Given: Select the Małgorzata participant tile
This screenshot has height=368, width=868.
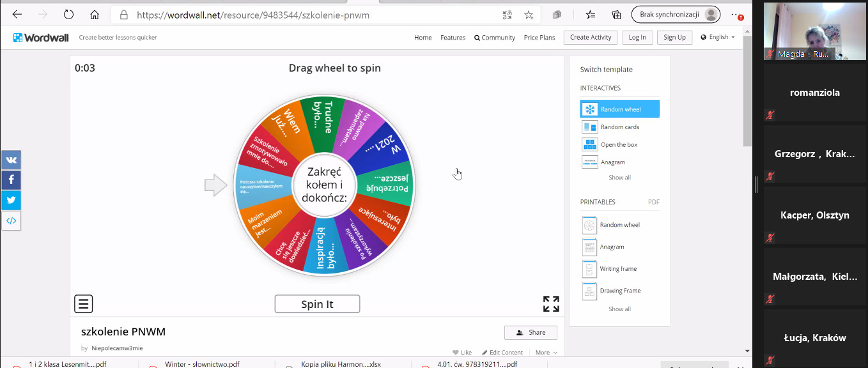Looking at the screenshot, I should click(x=815, y=276).
